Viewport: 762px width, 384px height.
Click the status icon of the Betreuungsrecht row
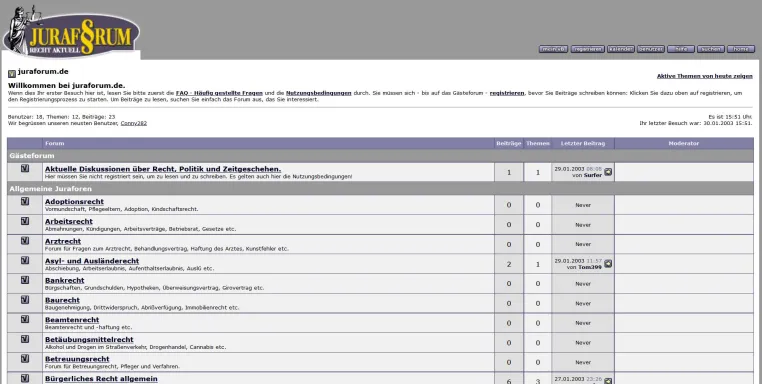[x=25, y=359]
